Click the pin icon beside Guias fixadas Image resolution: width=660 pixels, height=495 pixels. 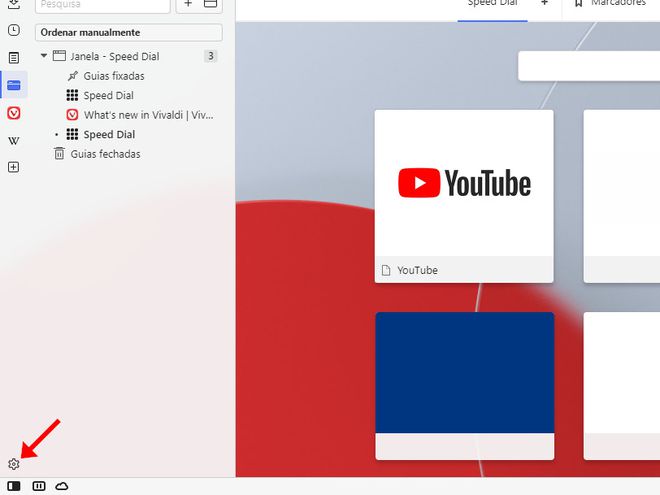(73, 76)
